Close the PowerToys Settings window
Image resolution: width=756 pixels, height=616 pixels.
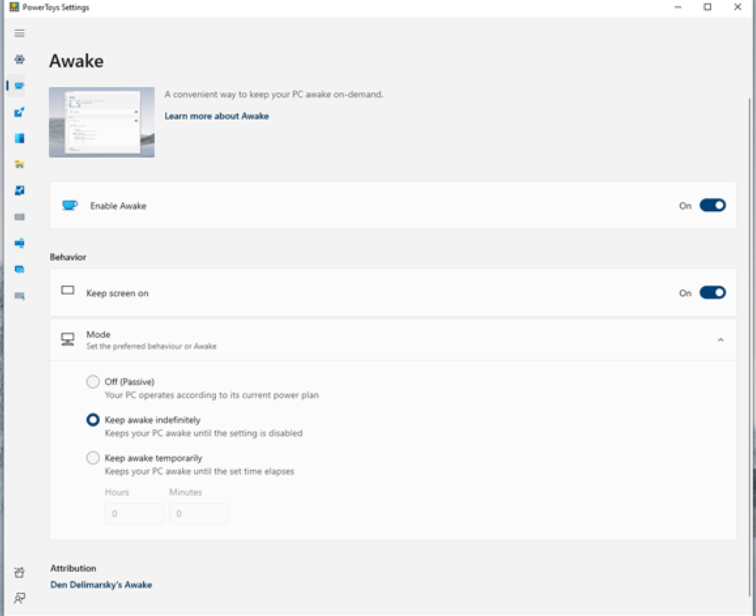click(x=738, y=7)
